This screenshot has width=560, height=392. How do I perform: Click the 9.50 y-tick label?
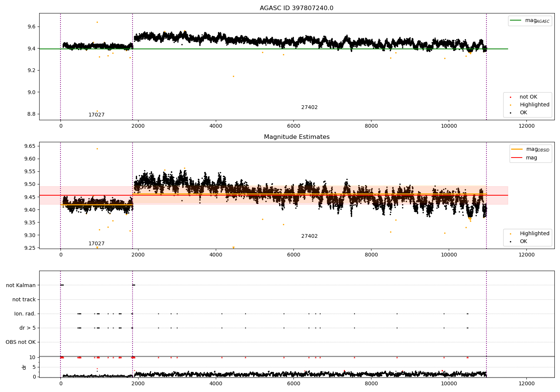coord(30,184)
